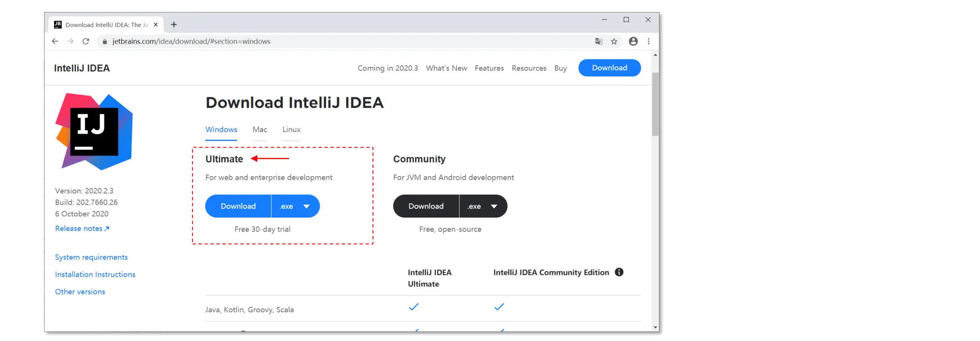The height and width of the screenshot is (341, 980).
Task: Switch to the Linux tab
Action: click(x=291, y=130)
